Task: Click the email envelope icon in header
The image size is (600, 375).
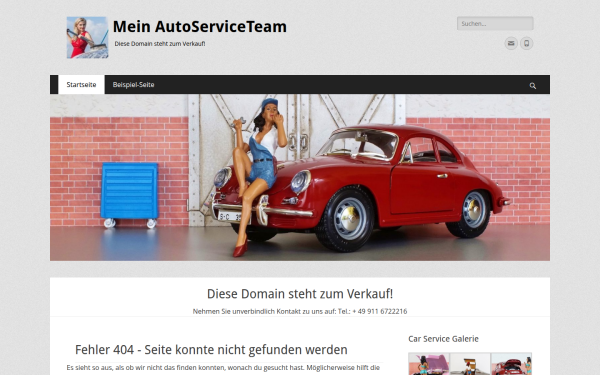Action: tap(511, 43)
